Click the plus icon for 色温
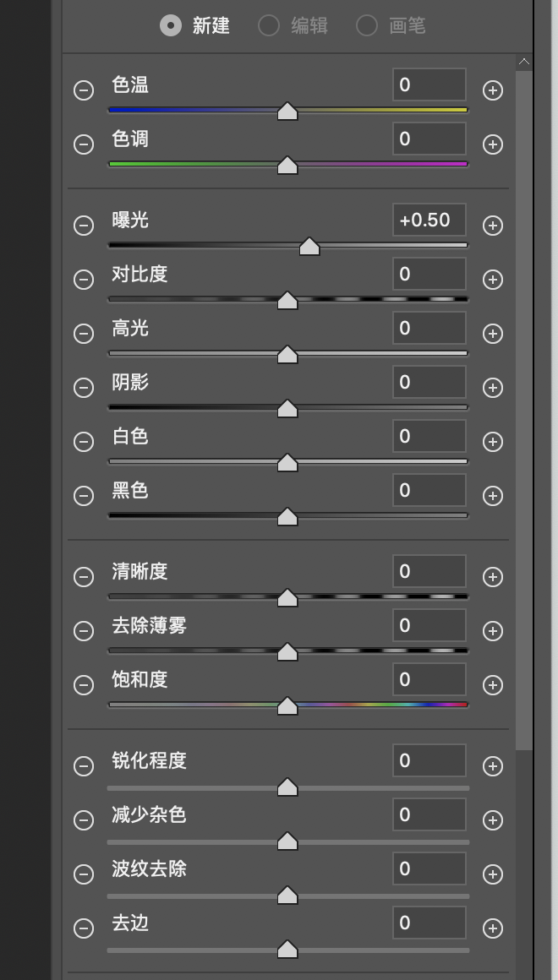The image size is (558, 980). (493, 90)
